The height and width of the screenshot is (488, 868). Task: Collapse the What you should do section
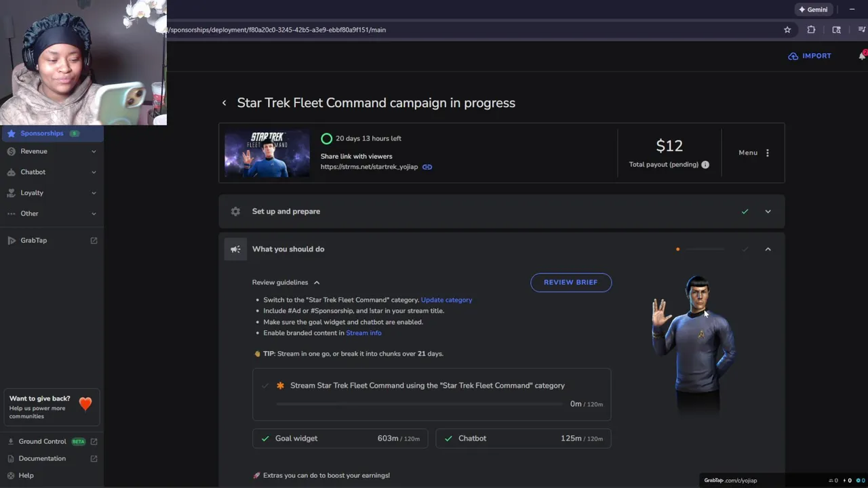[x=768, y=249]
